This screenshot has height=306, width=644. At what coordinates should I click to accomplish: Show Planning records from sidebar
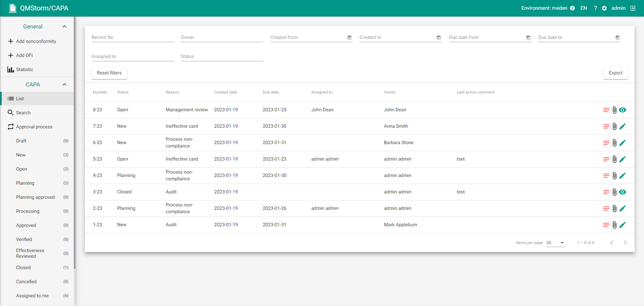37,183
